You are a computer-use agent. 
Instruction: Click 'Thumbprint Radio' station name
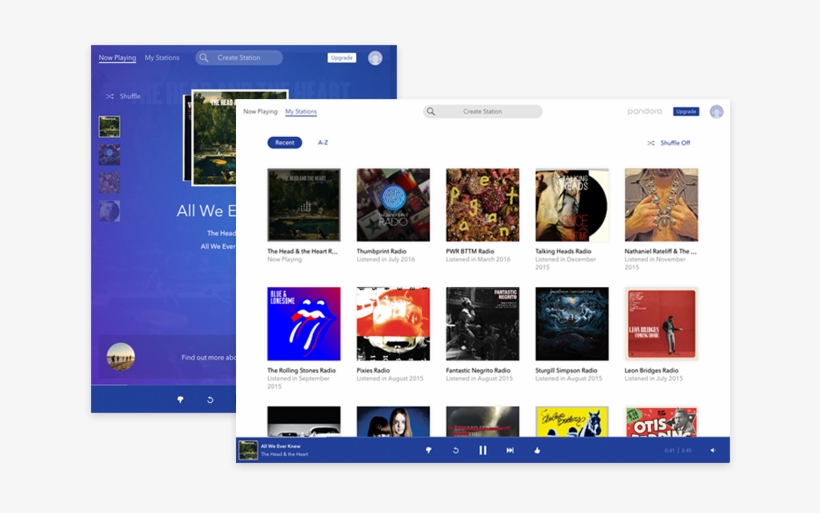(381, 251)
